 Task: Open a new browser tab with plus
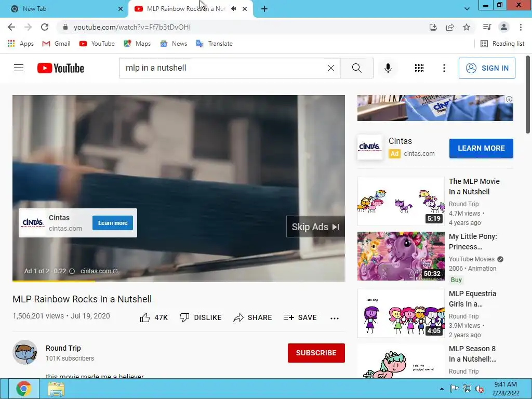[x=264, y=9]
